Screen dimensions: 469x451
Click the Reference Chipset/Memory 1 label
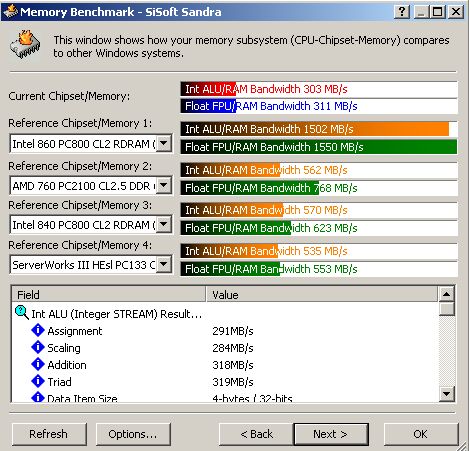(x=80, y=123)
